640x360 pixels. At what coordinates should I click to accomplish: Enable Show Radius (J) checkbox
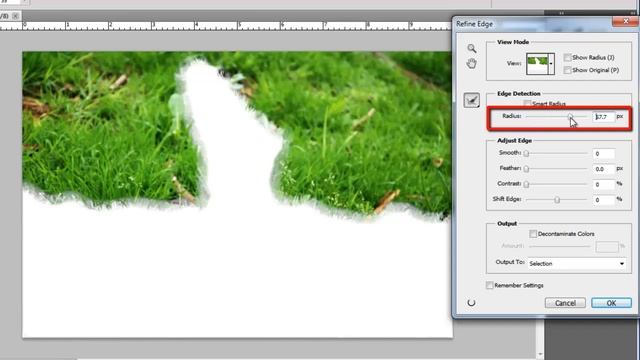tap(567, 58)
